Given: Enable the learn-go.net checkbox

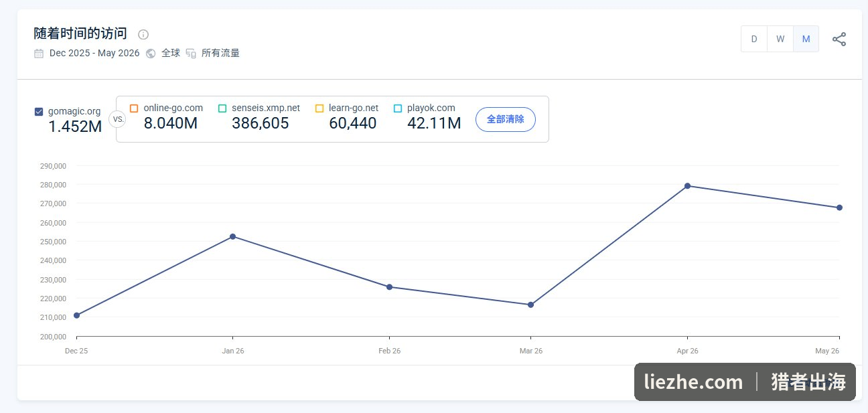Looking at the screenshot, I should coord(319,108).
